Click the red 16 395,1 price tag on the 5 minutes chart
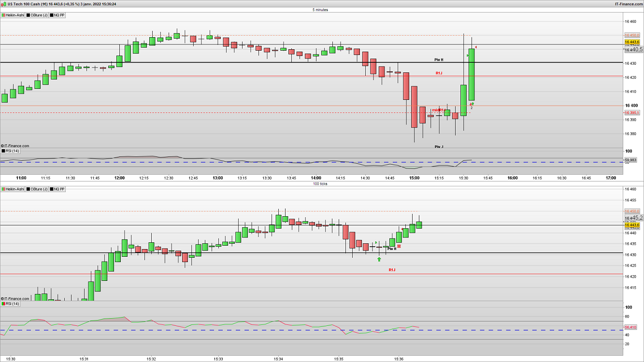The height and width of the screenshot is (362, 644). tap(632, 112)
